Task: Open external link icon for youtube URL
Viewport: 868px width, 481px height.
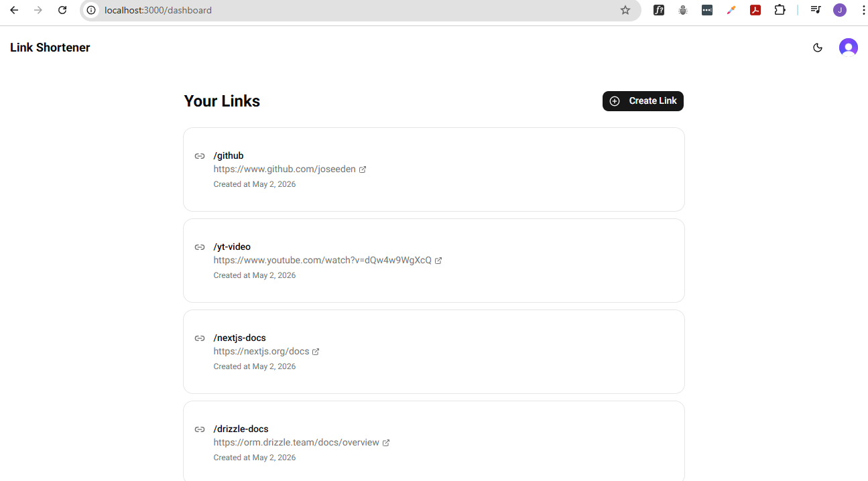Action: point(438,261)
